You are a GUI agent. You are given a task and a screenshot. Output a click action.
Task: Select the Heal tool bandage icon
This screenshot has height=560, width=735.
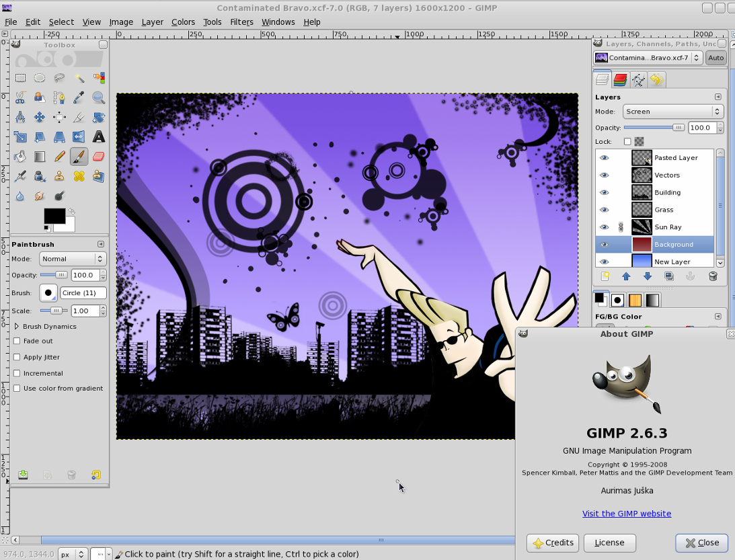click(x=79, y=176)
